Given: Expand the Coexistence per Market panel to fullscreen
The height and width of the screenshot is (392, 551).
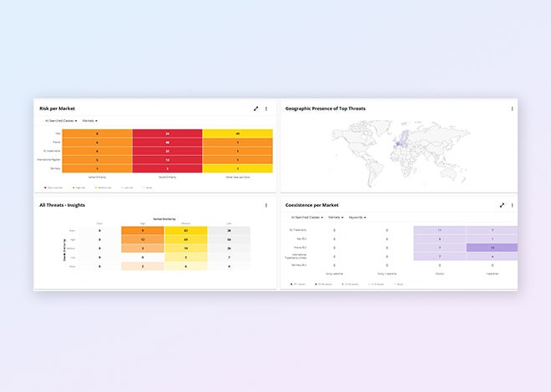Looking at the screenshot, I should [x=502, y=204].
